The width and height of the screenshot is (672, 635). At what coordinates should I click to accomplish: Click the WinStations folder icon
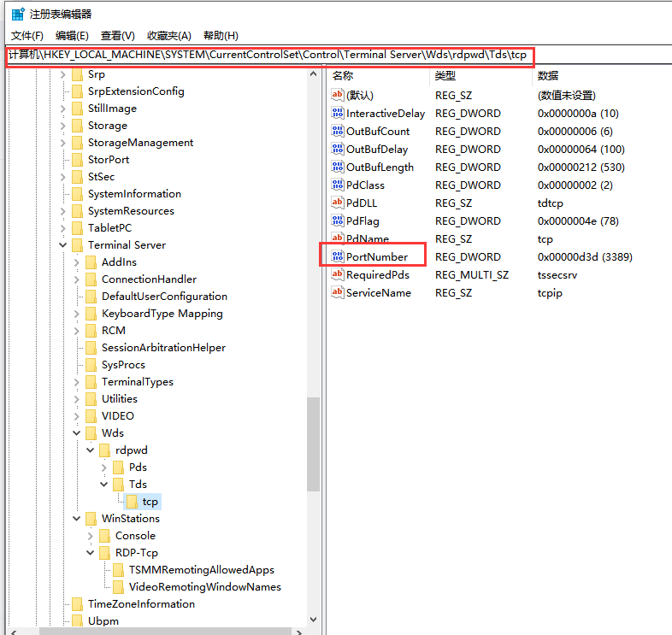coord(91,519)
